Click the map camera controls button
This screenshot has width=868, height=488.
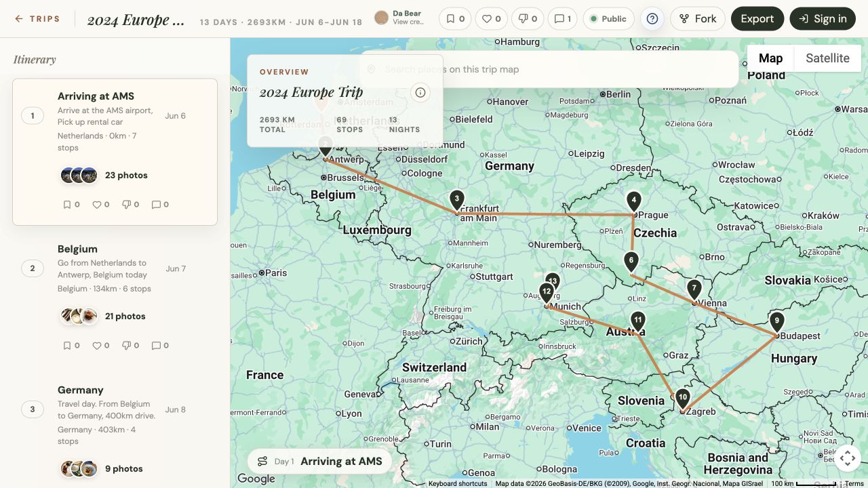click(x=848, y=458)
